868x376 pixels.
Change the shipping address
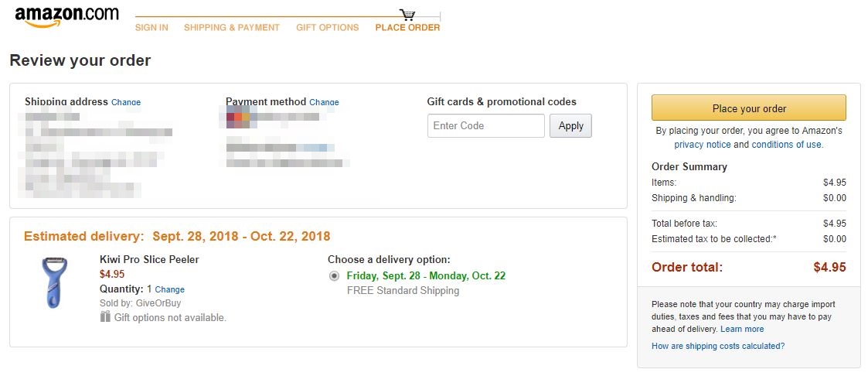click(126, 102)
